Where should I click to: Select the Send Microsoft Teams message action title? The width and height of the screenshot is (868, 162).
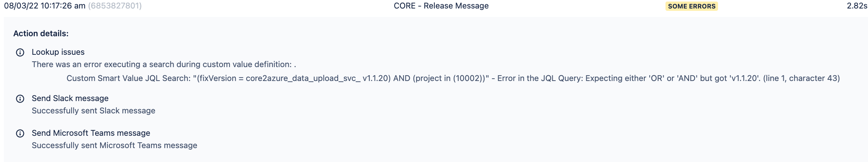click(91, 133)
